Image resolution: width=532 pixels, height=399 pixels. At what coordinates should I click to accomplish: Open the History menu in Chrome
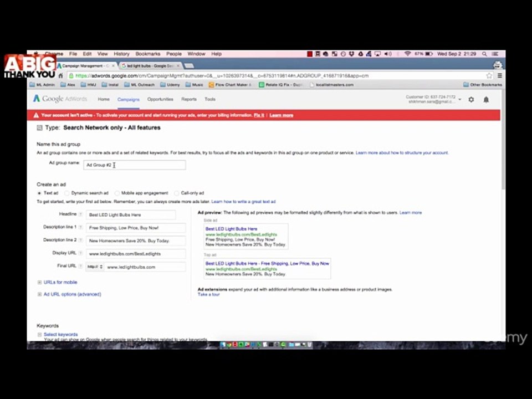[x=121, y=54]
